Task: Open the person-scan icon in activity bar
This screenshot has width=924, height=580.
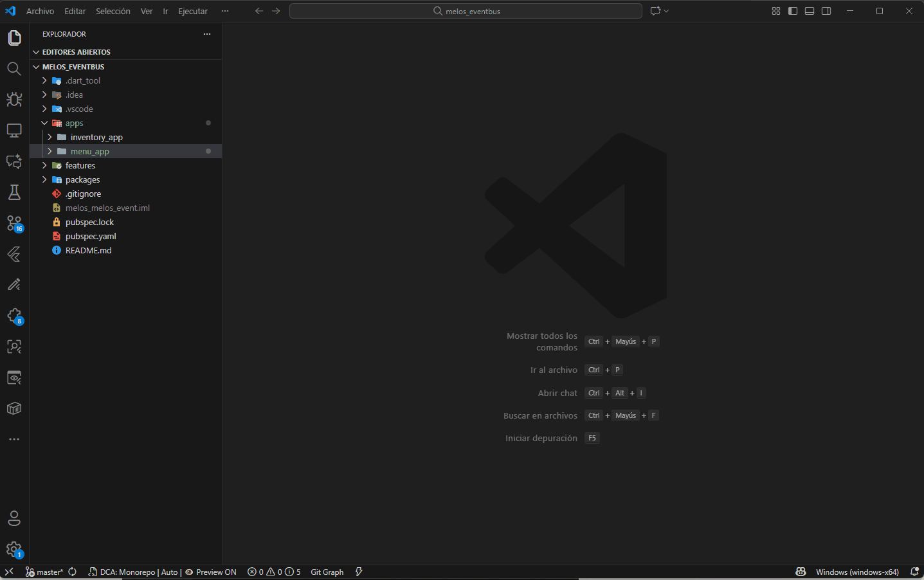Action: 14,347
